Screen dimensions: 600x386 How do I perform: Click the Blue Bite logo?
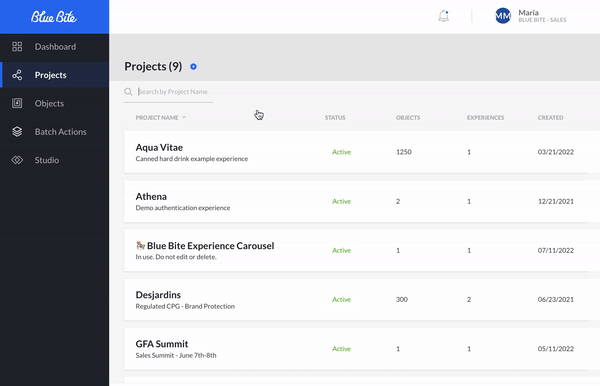pyautogui.click(x=54, y=17)
